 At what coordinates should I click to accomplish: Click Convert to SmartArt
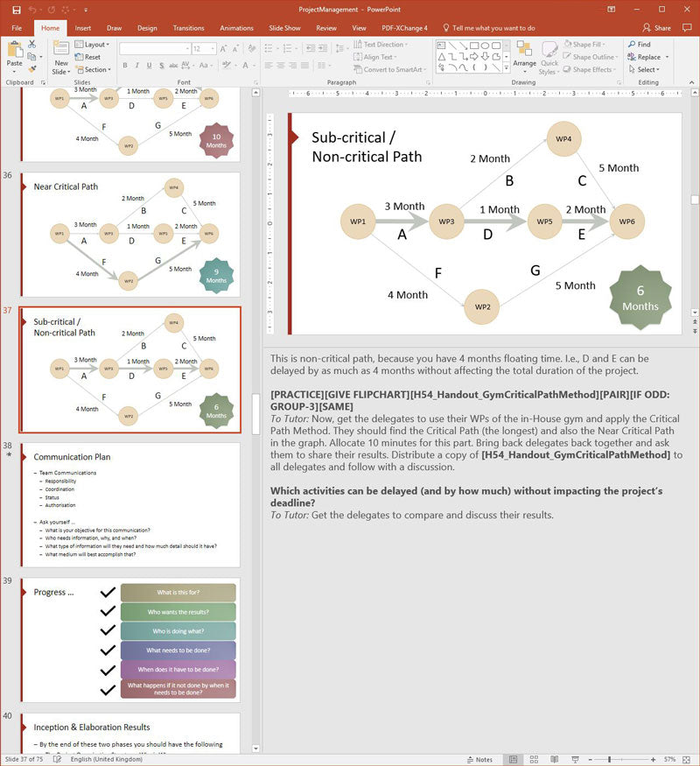[x=389, y=69]
